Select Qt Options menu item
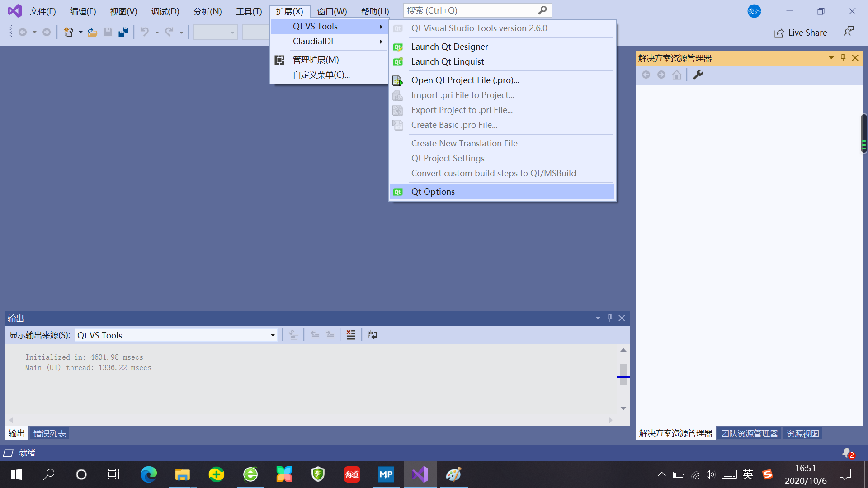The image size is (868, 488). pos(433,192)
